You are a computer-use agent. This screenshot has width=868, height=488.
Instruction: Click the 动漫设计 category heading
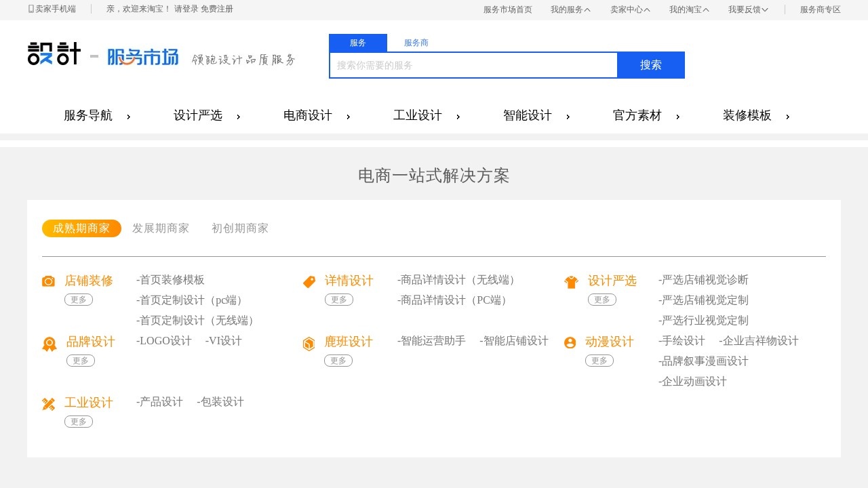[x=610, y=342]
